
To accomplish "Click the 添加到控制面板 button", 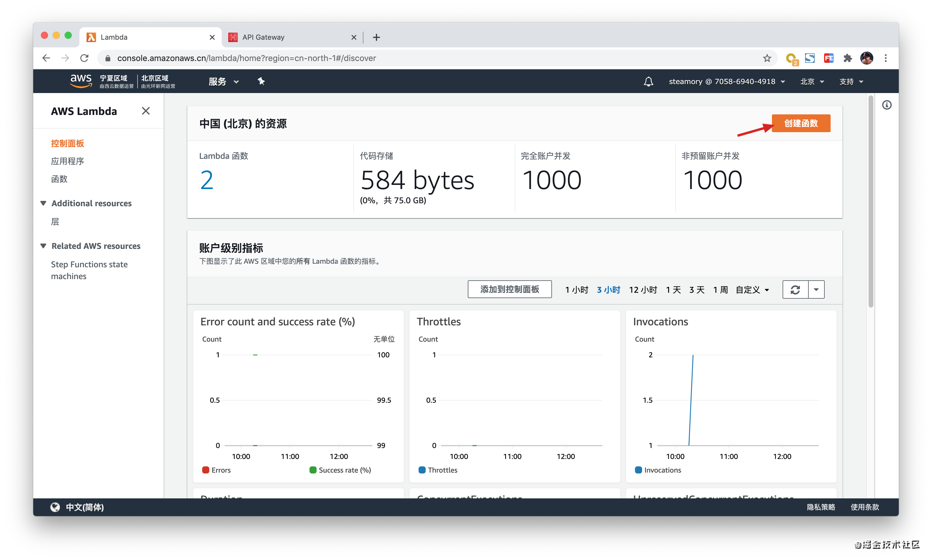I will point(509,289).
